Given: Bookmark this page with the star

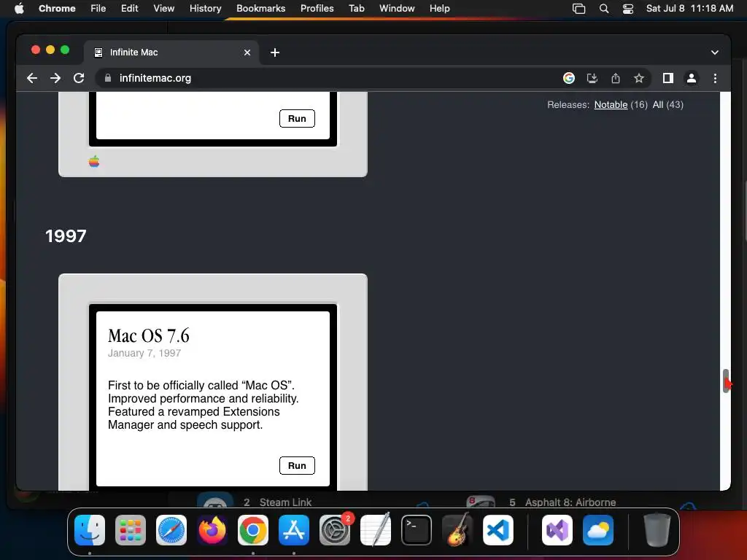Looking at the screenshot, I should [639, 78].
